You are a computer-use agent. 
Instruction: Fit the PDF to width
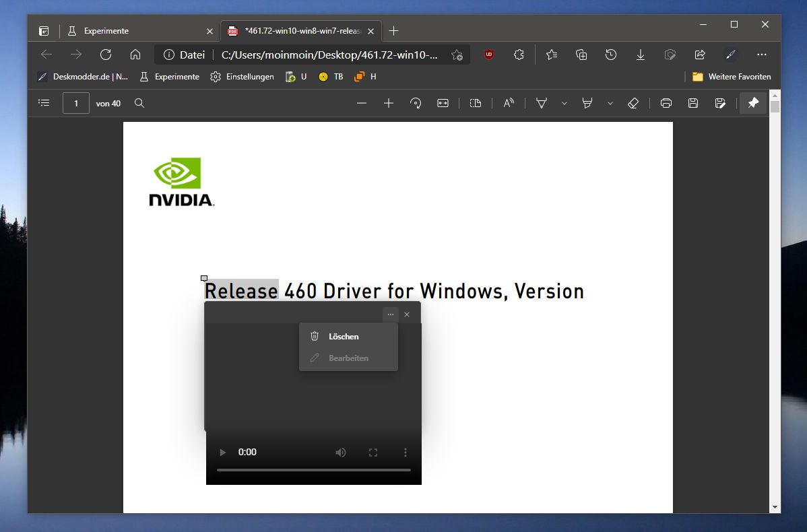point(443,103)
